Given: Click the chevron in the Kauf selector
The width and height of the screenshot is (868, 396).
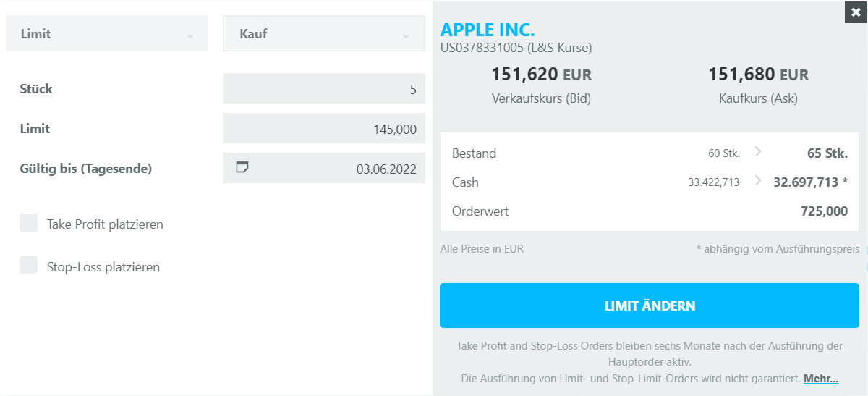Looking at the screenshot, I should (x=406, y=35).
